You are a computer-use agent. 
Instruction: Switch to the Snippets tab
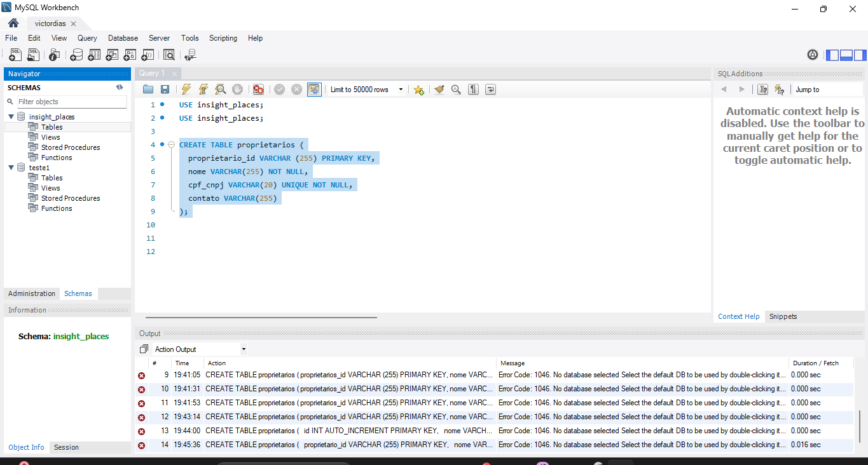(x=783, y=316)
